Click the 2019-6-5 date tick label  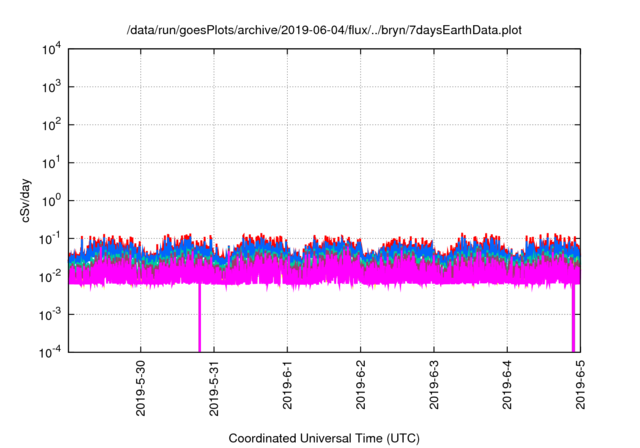[x=580, y=385]
